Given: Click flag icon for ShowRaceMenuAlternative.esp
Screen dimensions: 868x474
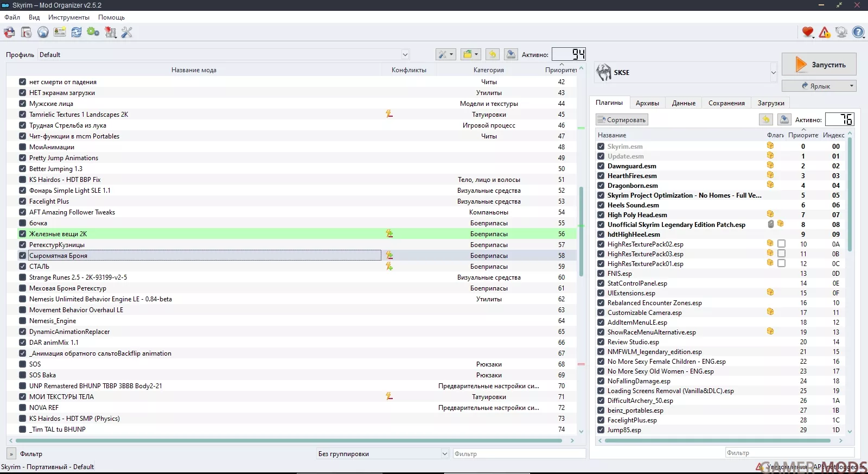Looking at the screenshot, I should point(770,331).
